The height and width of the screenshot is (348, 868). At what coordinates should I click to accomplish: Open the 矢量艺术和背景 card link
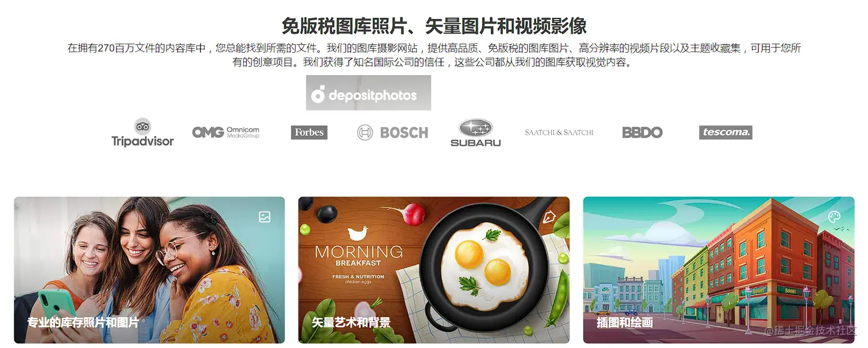351,322
